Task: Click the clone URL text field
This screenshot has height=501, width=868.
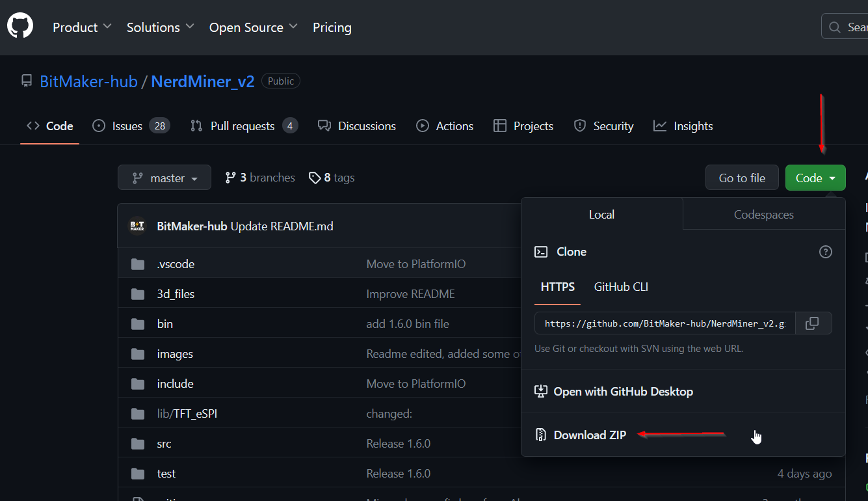Action: click(664, 323)
